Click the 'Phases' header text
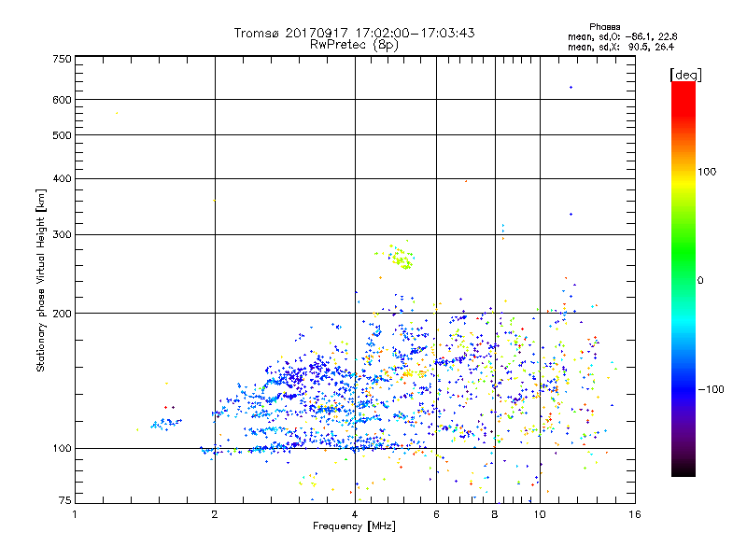 tap(604, 27)
